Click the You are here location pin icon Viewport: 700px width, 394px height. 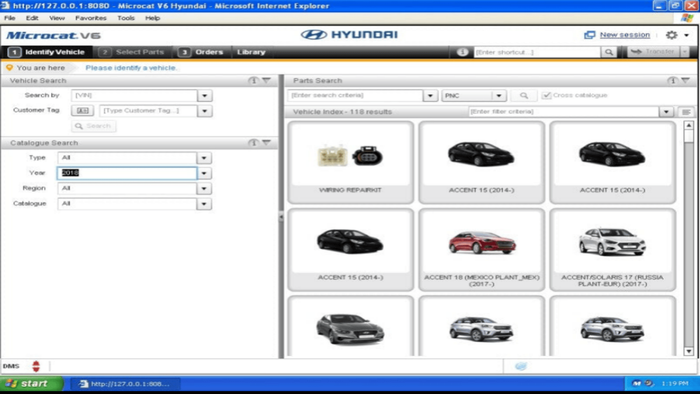coord(9,68)
